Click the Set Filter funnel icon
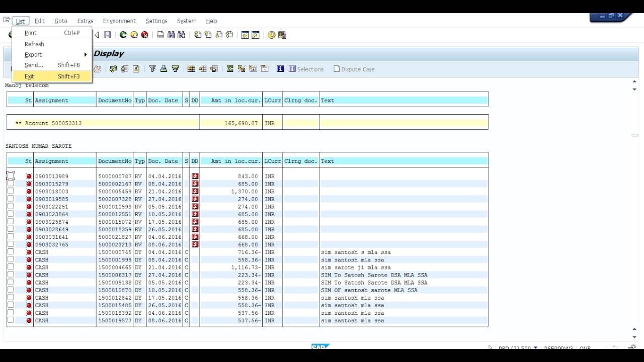Image resolution: width=644 pixels, height=362 pixels. 152,69
